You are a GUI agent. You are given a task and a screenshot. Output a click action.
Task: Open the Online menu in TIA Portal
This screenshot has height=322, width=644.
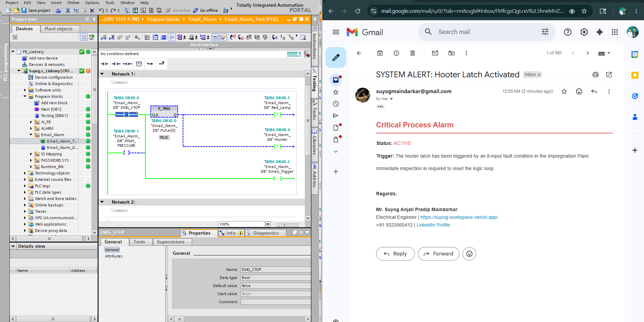(x=73, y=3)
